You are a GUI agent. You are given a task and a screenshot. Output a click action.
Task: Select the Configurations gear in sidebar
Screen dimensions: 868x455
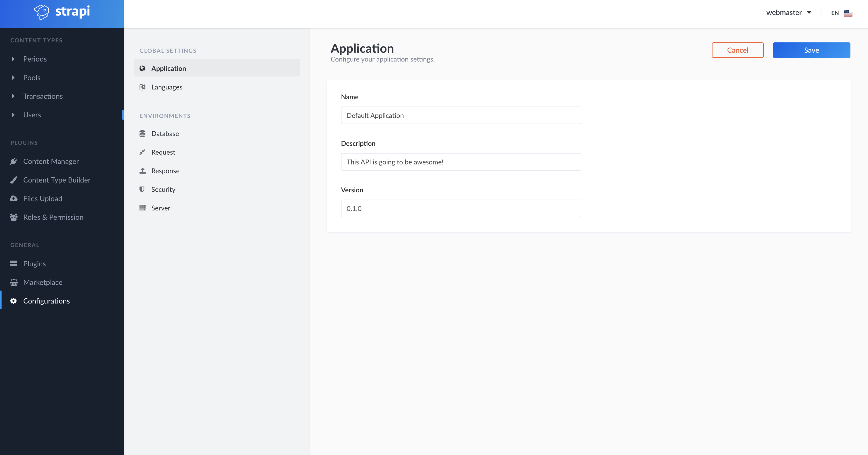47,300
